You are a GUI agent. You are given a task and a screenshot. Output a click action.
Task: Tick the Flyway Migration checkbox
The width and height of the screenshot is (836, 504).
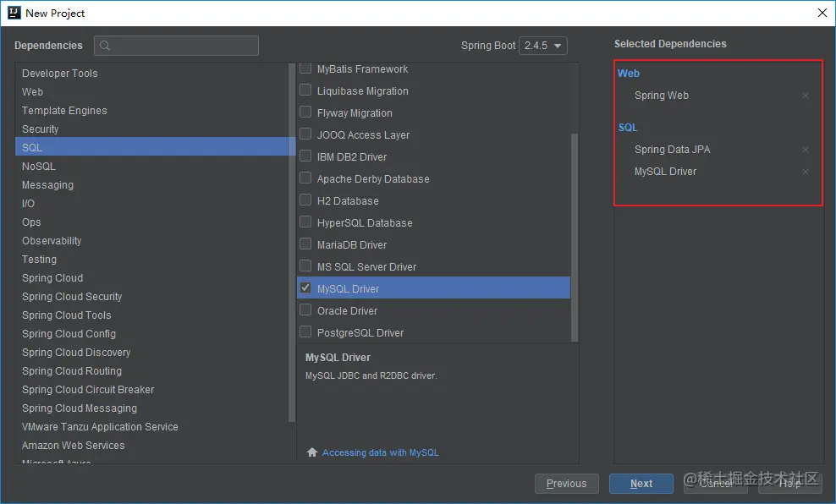tap(305, 112)
